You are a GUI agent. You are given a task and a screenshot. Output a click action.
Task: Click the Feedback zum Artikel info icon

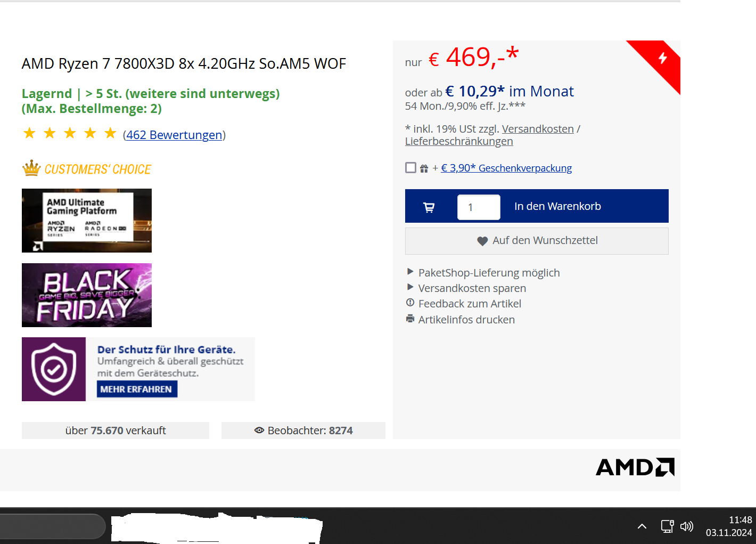[x=410, y=303]
